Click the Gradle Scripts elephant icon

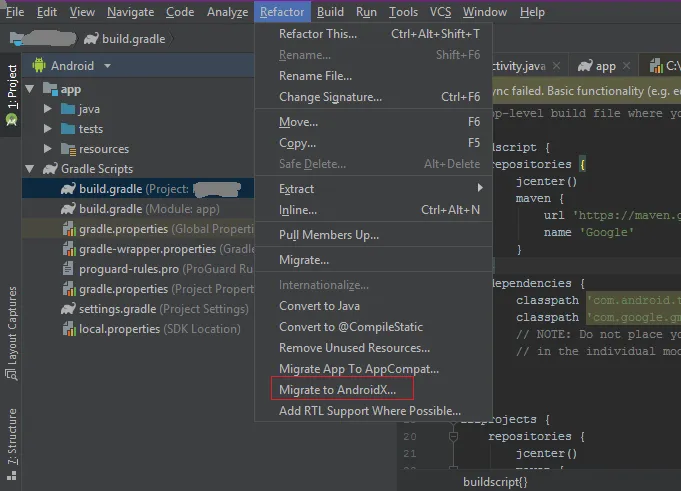(x=50, y=169)
